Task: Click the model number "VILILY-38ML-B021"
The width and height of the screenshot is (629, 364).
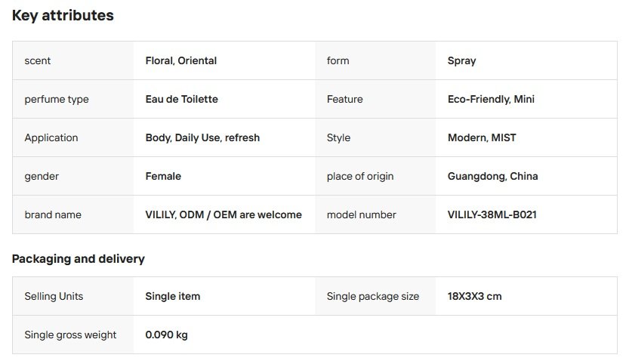Action: [x=492, y=214]
